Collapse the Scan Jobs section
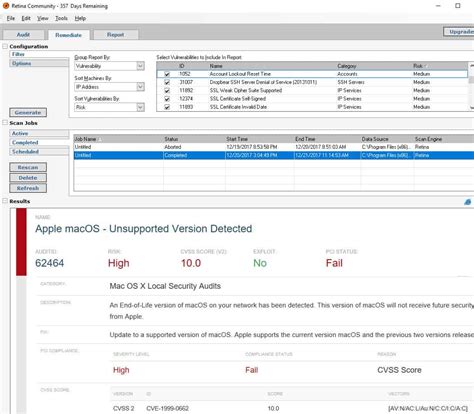474x414 pixels. pyautogui.click(x=5, y=123)
